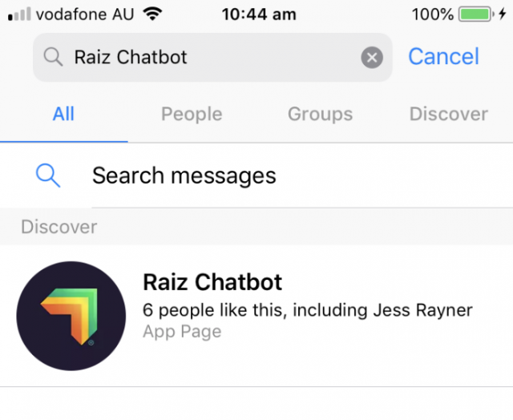Image resolution: width=513 pixels, height=420 pixels.
Task: Focus the Raiz Chatbot search input
Action: pos(212,57)
